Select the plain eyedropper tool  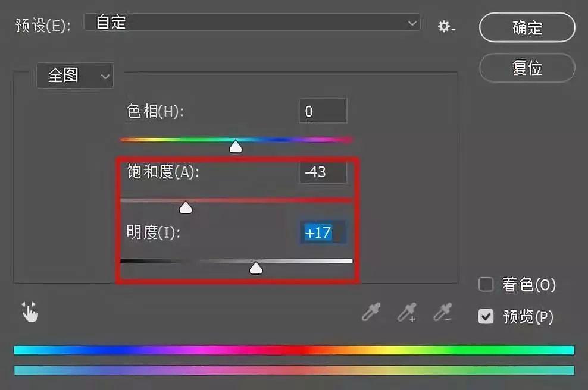[371, 312]
